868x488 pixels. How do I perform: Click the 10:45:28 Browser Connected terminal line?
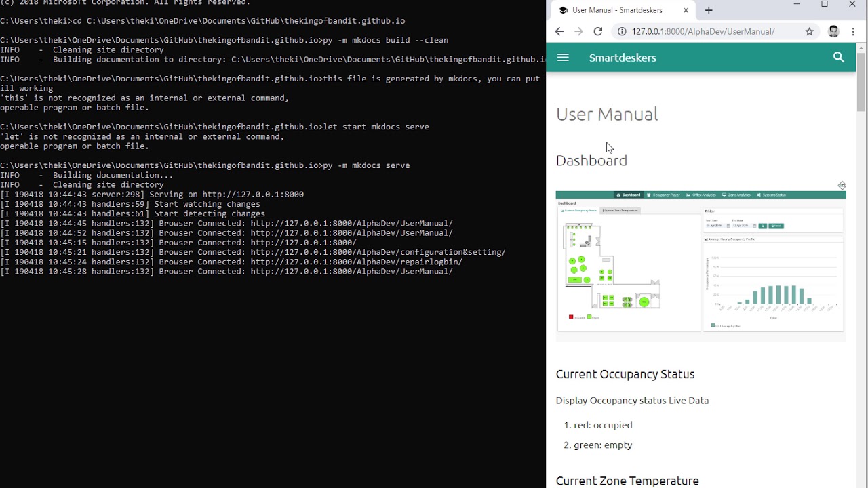(226, 272)
